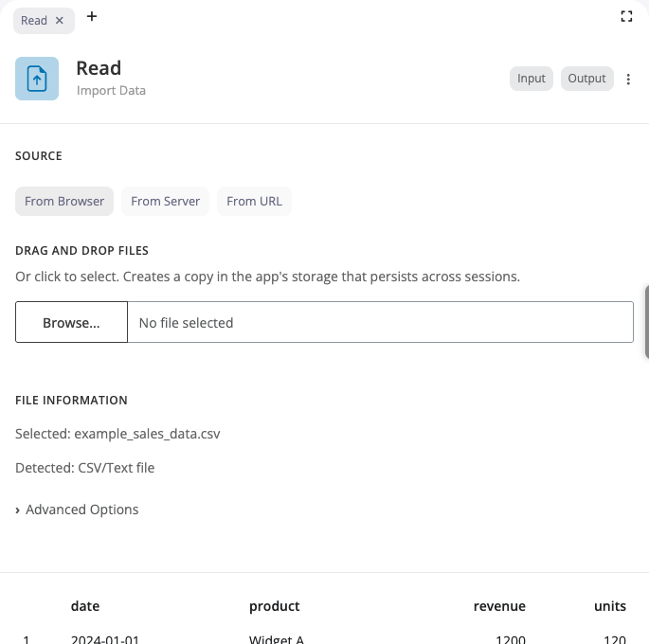Image resolution: width=649 pixels, height=644 pixels.
Task: Select the From Browser source option
Action: 64,201
